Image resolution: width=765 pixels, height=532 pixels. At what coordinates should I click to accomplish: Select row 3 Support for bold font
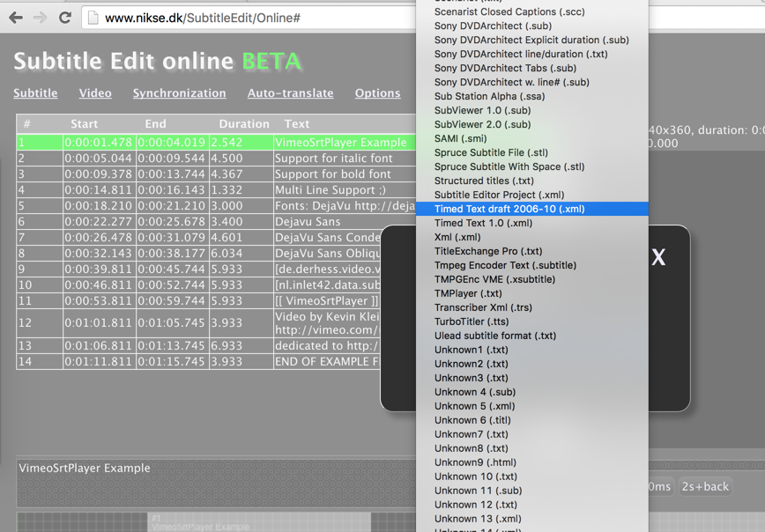tap(216, 174)
